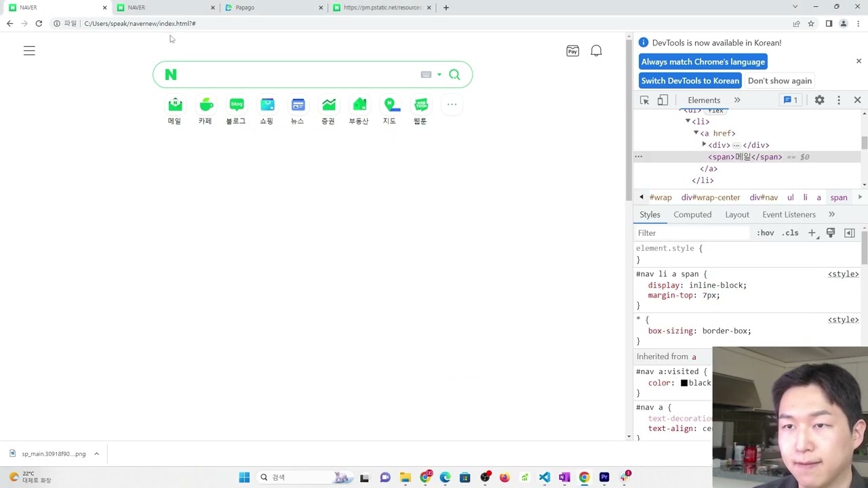Image resolution: width=868 pixels, height=488 pixels.
Task: Click Don't show again button
Action: tap(780, 81)
